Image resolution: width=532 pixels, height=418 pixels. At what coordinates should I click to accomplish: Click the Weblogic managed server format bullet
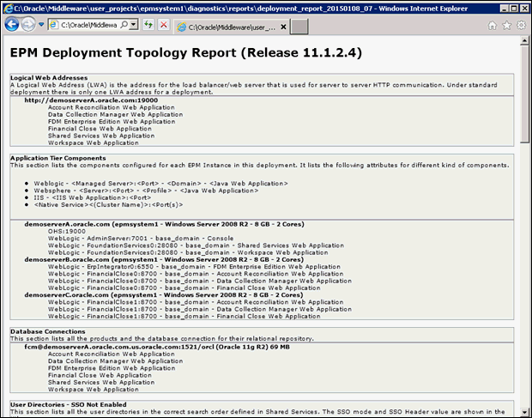[160, 184]
